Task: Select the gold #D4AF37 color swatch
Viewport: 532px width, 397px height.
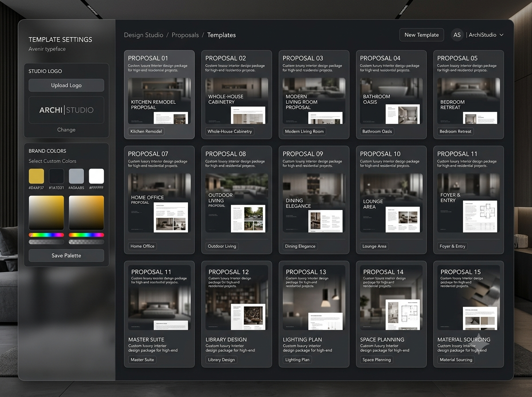Action: [36, 176]
